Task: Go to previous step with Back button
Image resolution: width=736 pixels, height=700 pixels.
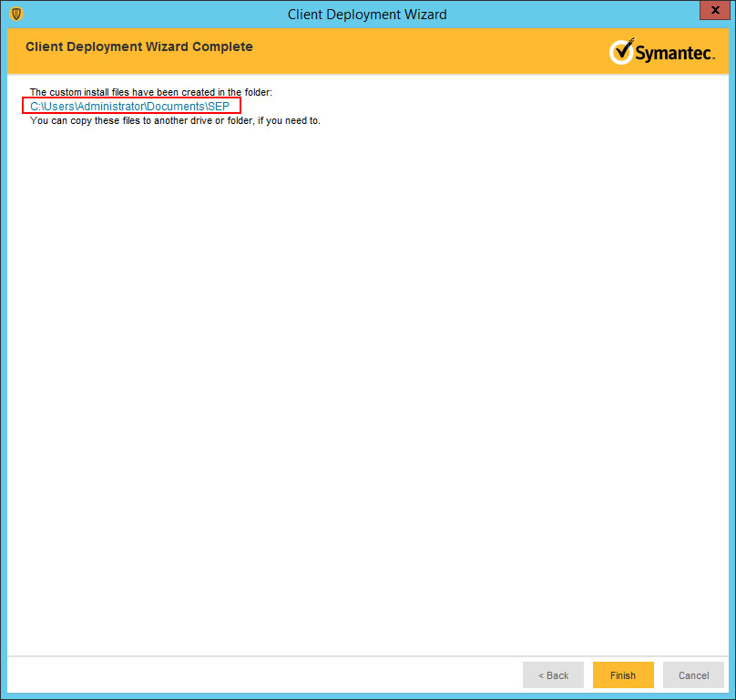Action: (554, 675)
